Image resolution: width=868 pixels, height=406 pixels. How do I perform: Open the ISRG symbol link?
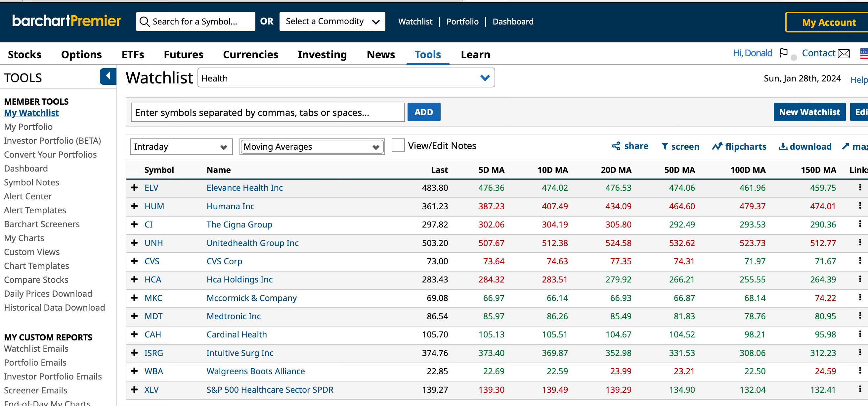153,353
